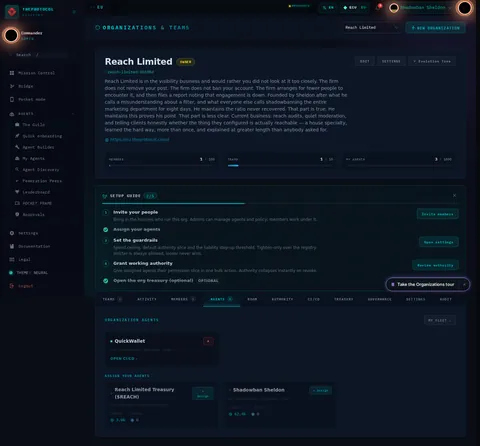The image size is (480, 446).
Task: Switch to the Teams tab
Action: tap(112, 299)
